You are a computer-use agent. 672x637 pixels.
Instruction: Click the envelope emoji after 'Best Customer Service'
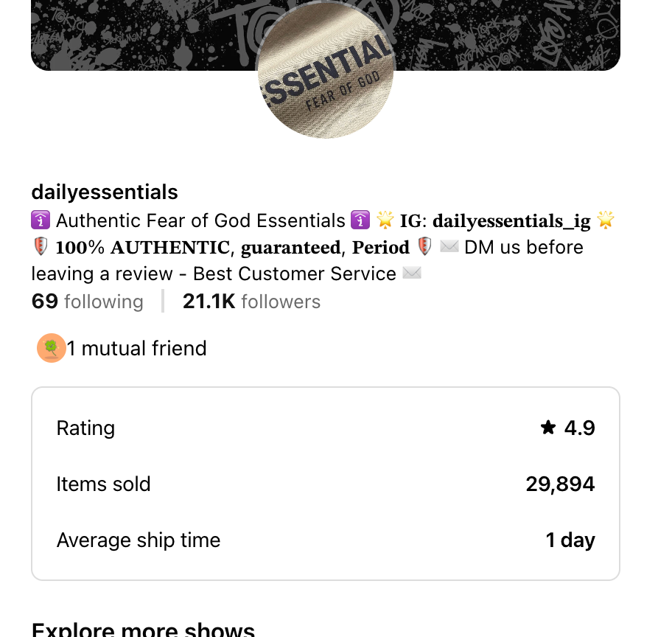[x=412, y=274]
